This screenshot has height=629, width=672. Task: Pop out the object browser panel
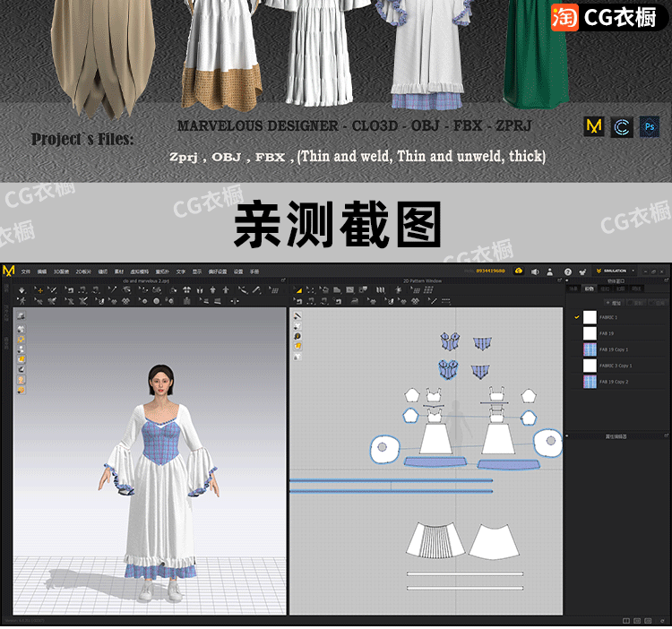666,280
